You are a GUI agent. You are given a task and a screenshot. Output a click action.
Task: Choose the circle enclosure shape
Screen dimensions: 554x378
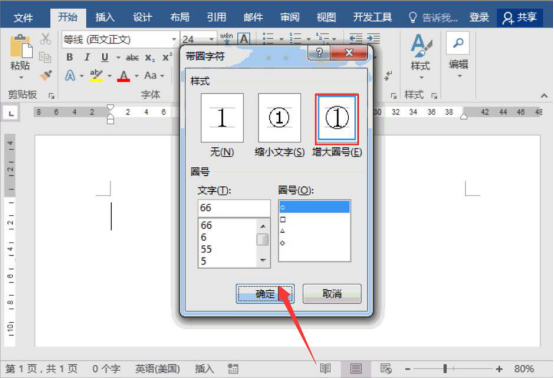(314, 207)
